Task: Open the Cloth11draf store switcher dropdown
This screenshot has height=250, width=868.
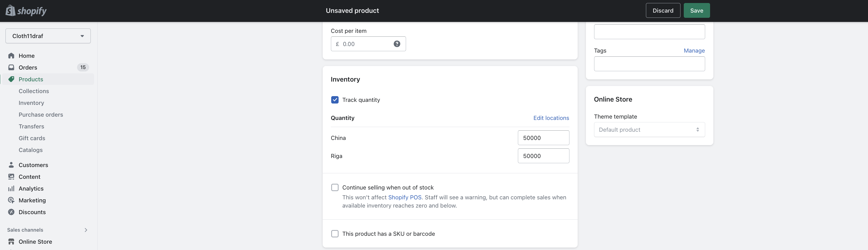Action: click(48, 36)
